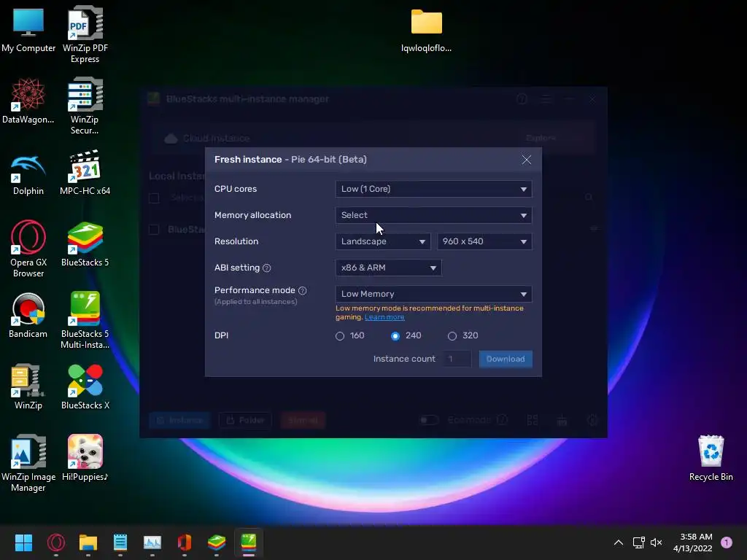Screen dimensions: 747x560
Task: Click the Performance mode help icon
Action: (302, 290)
